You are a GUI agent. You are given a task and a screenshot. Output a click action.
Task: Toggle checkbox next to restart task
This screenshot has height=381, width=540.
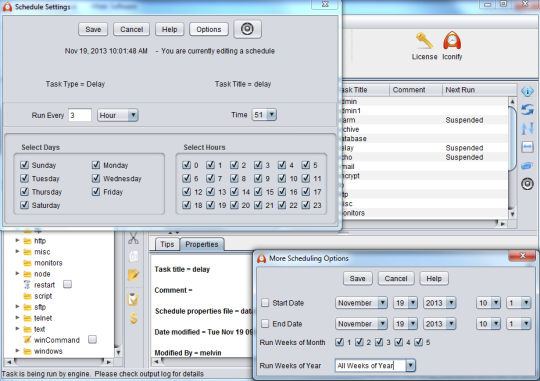click(68, 284)
